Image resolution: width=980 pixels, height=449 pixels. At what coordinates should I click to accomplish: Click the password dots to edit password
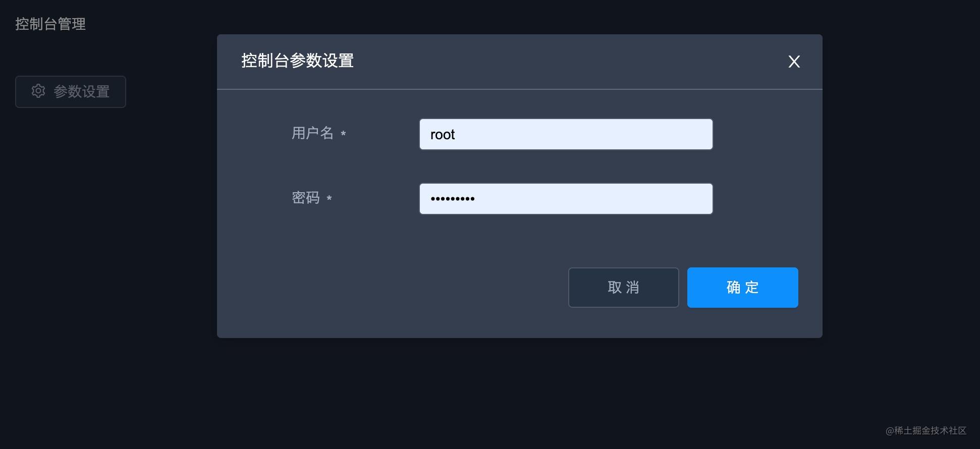[x=453, y=198]
